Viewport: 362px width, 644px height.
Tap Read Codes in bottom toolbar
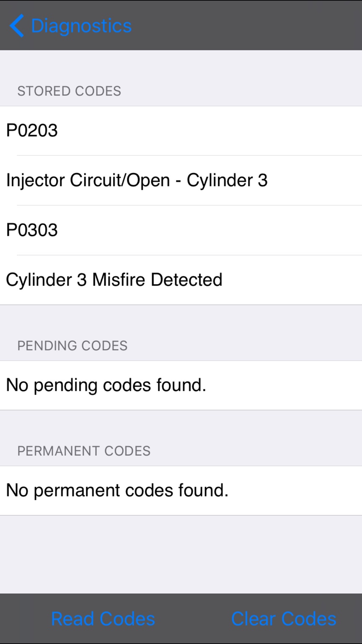pos(103,619)
